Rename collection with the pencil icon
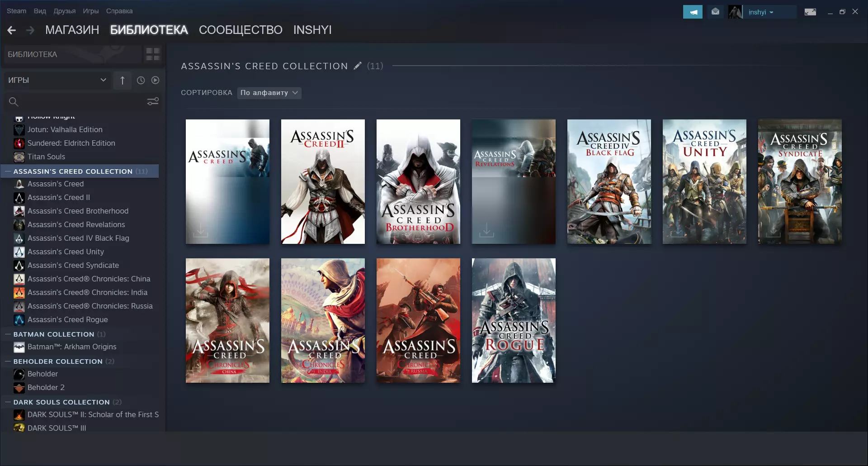Screen dimensions: 868x466 358,66
